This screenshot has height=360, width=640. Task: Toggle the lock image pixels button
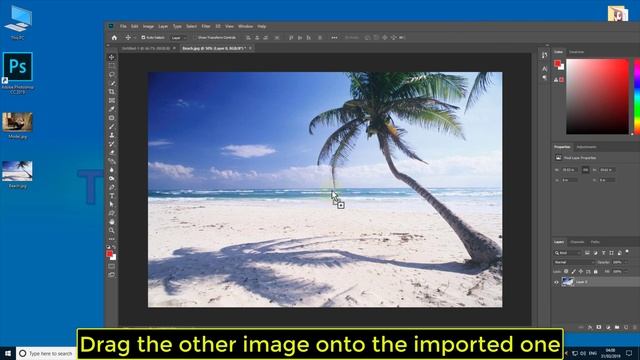573,271
